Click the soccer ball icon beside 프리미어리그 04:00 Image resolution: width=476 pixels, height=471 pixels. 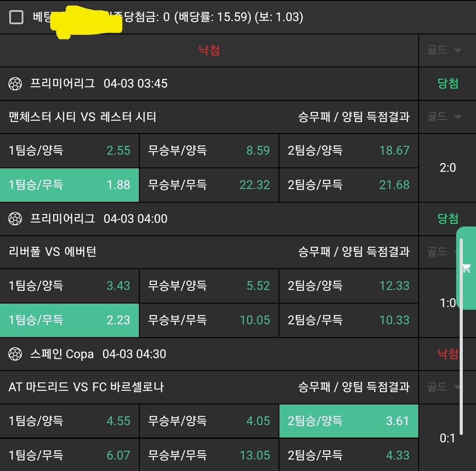pos(15,219)
